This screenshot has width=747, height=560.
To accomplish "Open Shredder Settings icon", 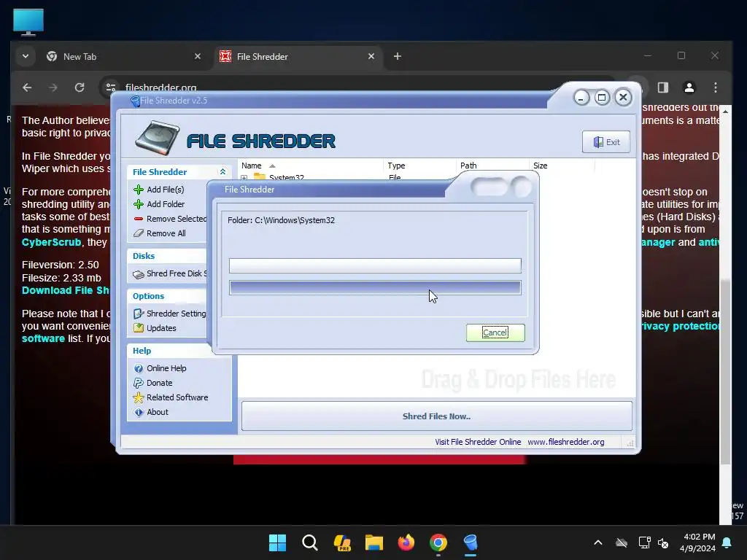I will (x=138, y=314).
